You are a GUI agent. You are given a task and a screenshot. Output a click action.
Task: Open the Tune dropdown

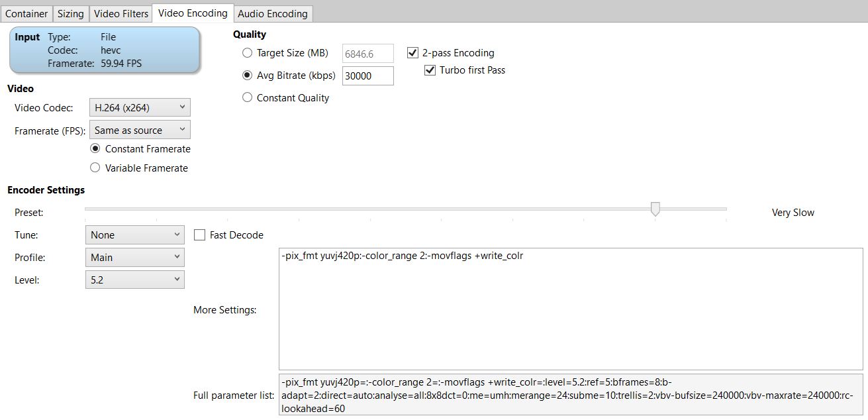click(x=135, y=235)
